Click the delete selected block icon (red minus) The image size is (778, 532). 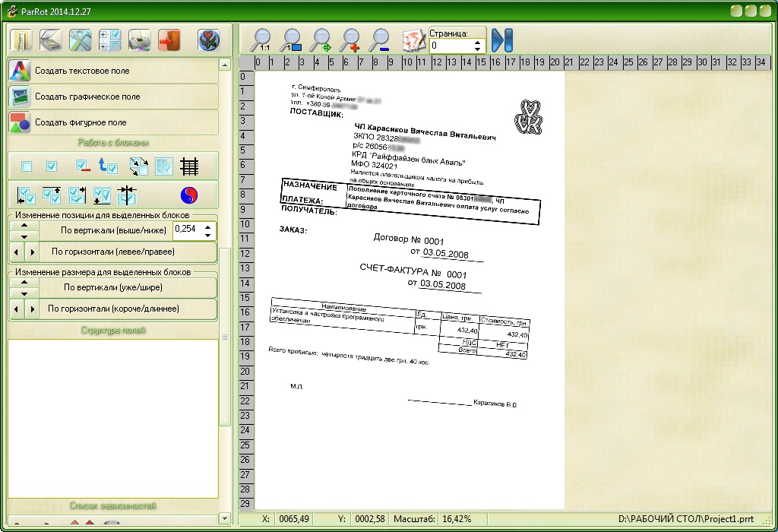pyautogui.click(x=82, y=166)
